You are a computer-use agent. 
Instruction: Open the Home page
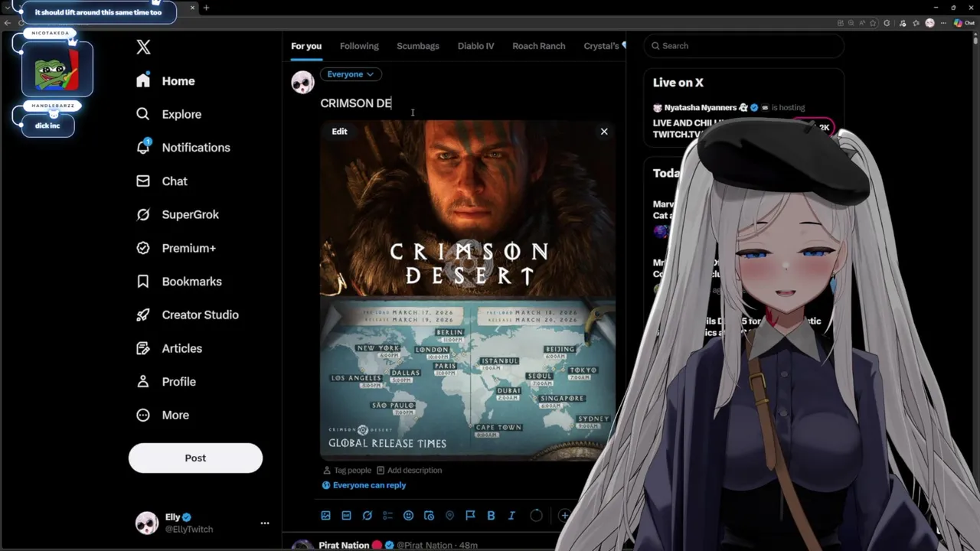(165, 81)
